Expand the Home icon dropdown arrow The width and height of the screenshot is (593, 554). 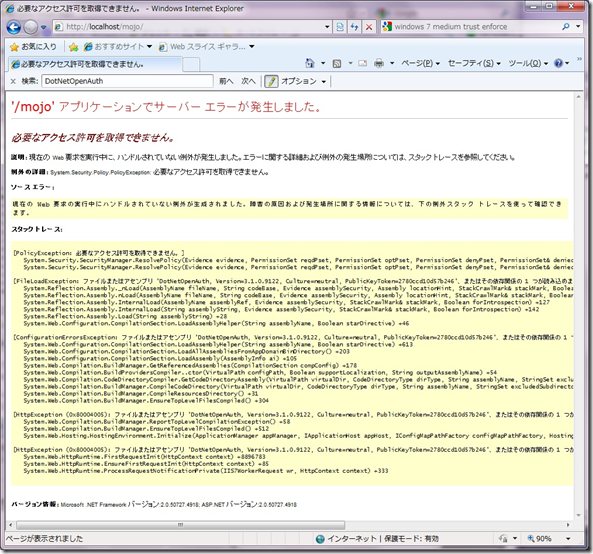point(323,63)
